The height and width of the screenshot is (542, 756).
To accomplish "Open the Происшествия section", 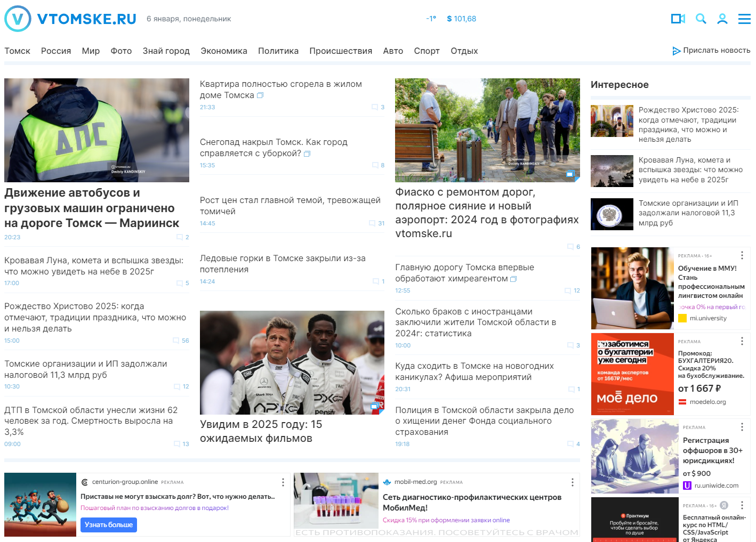I will 341,51.
